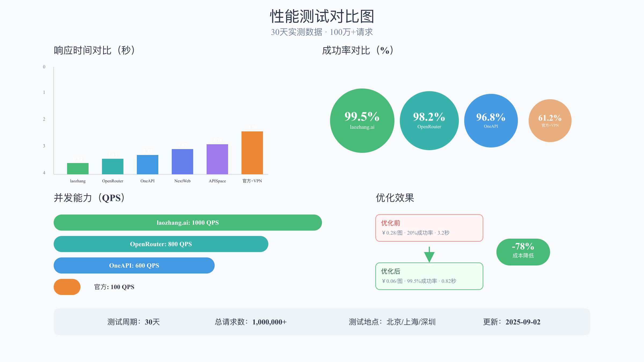Screen dimensions: 644x362
Task: Click the OpenRouter axis label under chart
Action: click(x=113, y=181)
